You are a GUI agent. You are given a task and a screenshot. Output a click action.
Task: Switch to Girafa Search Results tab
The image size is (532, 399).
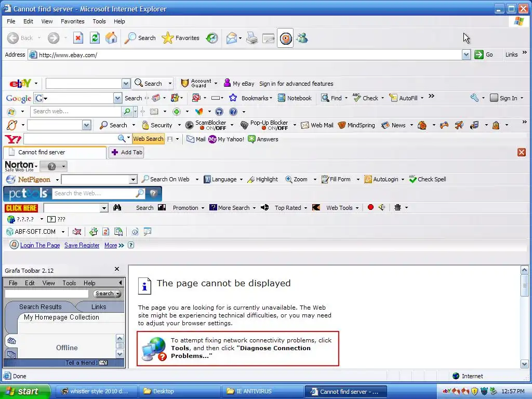(x=40, y=307)
